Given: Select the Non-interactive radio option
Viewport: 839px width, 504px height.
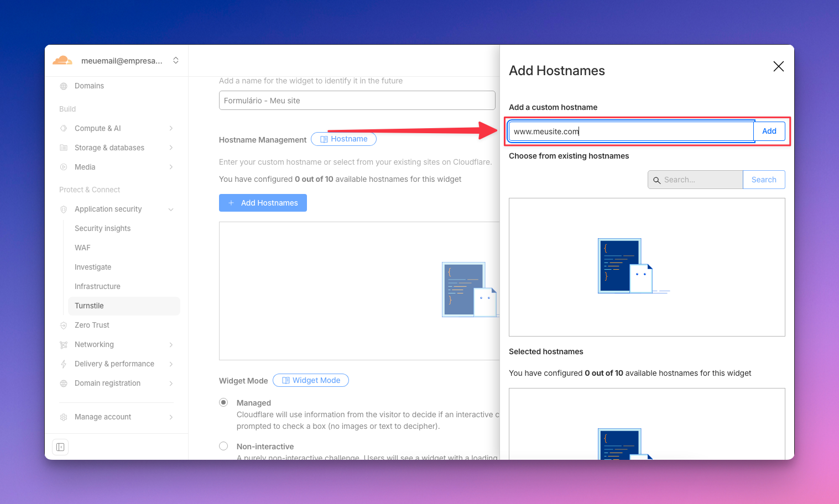Looking at the screenshot, I should (x=223, y=446).
